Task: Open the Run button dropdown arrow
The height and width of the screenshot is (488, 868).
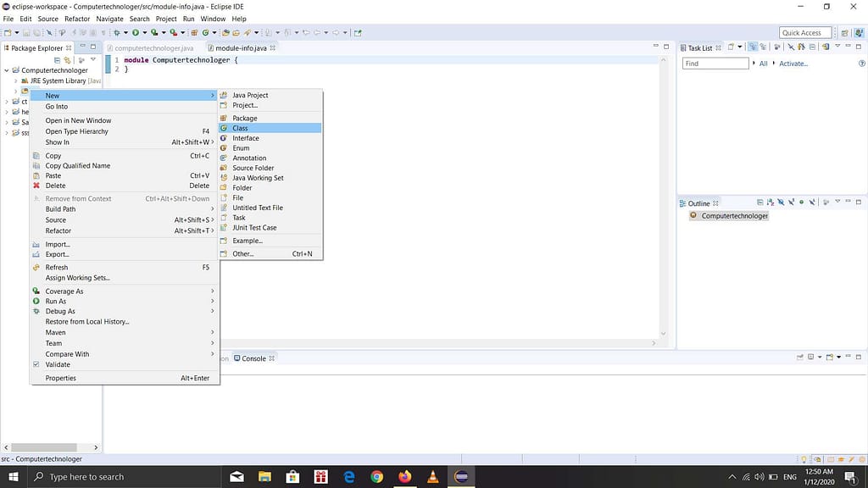Action: coord(144,33)
